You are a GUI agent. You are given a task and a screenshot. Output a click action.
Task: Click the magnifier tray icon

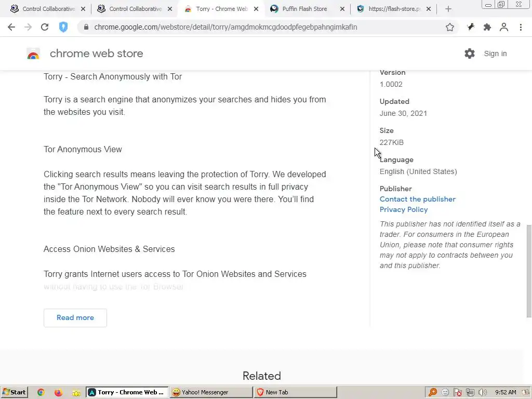(433, 393)
